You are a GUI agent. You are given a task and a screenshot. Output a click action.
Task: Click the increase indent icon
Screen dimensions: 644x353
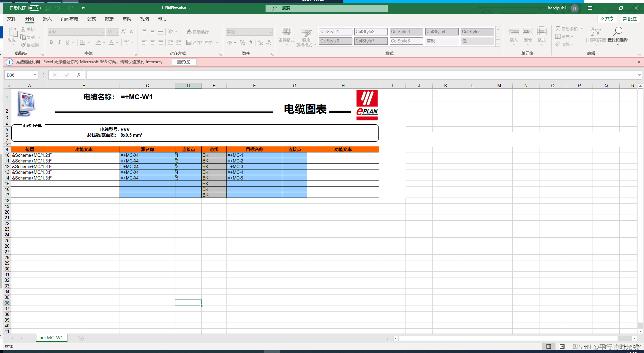pyautogui.click(x=179, y=42)
